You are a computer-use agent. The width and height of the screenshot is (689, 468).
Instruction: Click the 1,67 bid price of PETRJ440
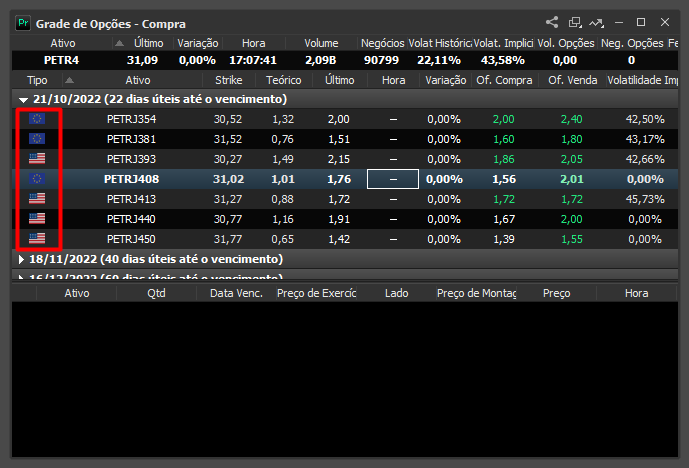[x=504, y=219]
